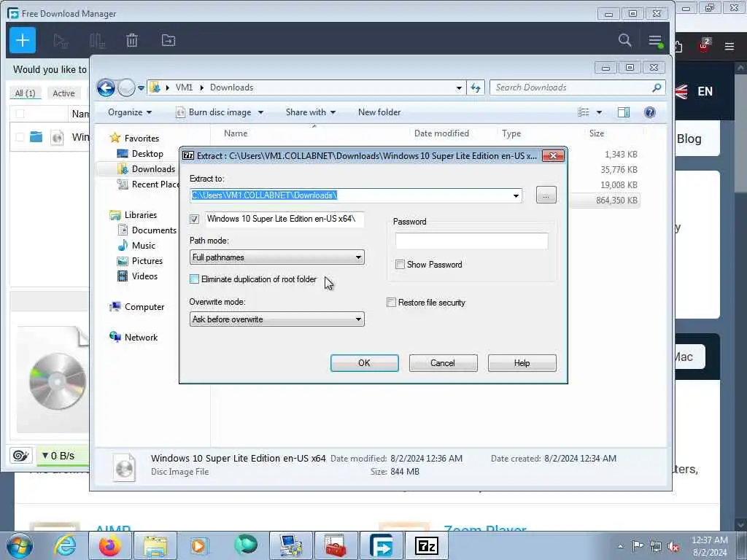
Task: Uncheck the Windows 10 Super Lite folder checkbox
Action: (x=194, y=219)
